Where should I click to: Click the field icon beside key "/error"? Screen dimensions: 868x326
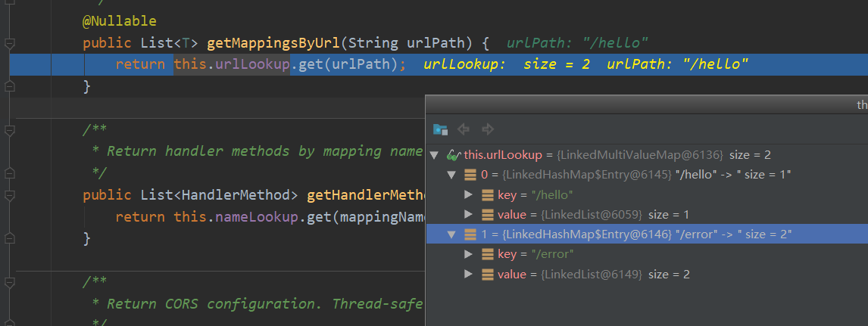click(488, 254)
